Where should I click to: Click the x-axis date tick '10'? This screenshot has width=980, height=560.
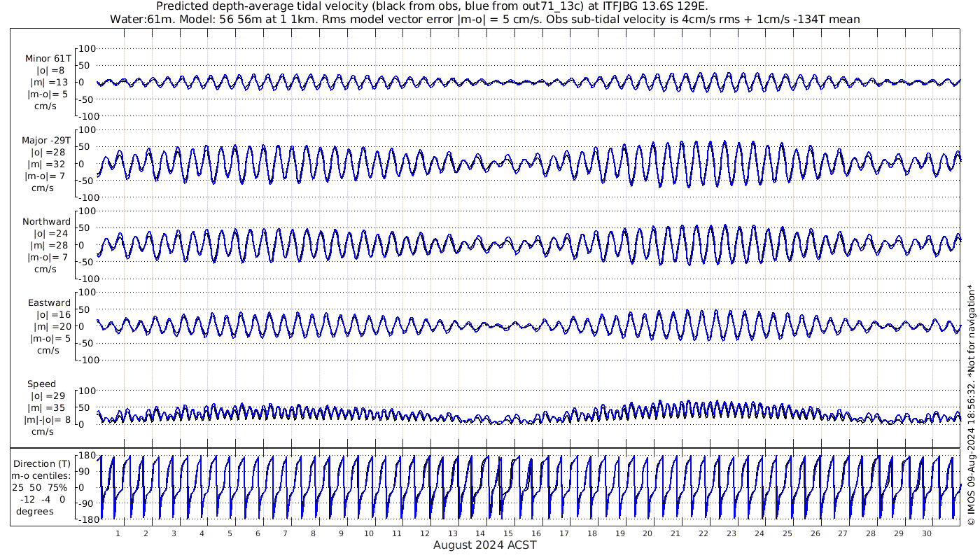click(x=369, y=533)
